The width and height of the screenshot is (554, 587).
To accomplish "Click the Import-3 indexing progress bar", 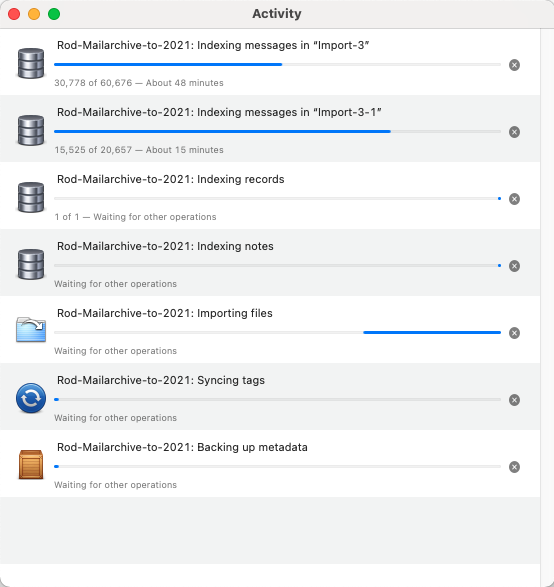I will tap(277, 65).
